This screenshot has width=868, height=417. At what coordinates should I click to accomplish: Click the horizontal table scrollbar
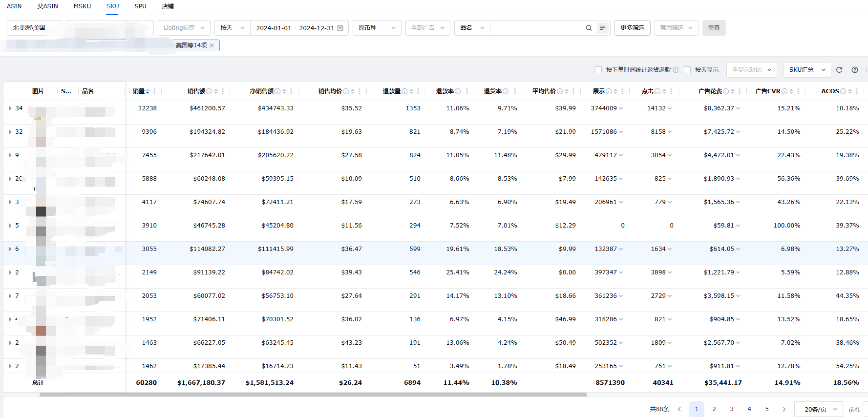click(313, 395)
